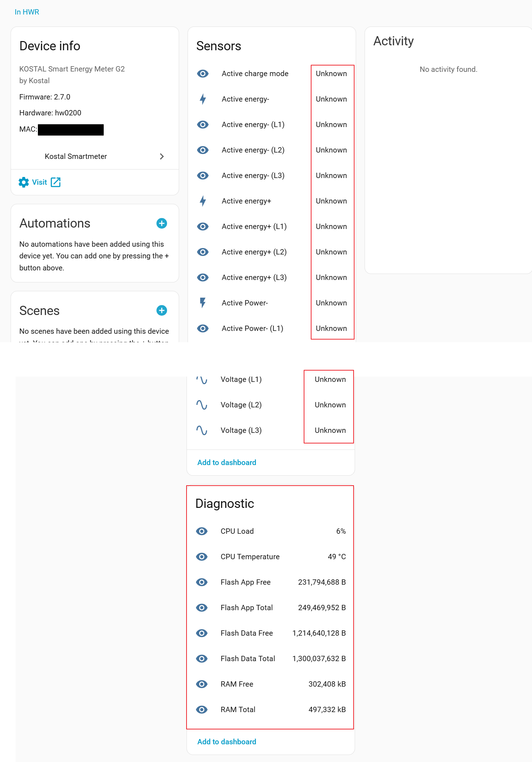Click the lightning bolt icon beside Active energy+

click(203, 201)
